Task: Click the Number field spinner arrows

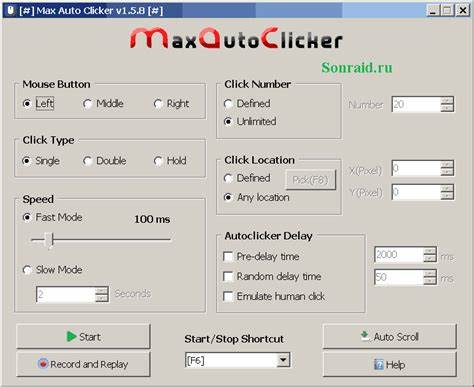Action: (x=447, y=104)
